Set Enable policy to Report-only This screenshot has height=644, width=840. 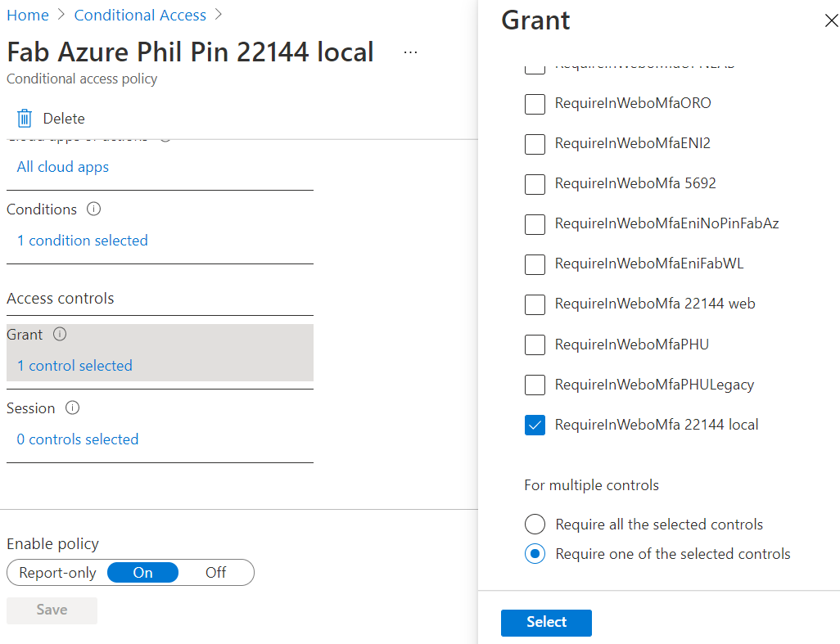[x=57, y=573]
